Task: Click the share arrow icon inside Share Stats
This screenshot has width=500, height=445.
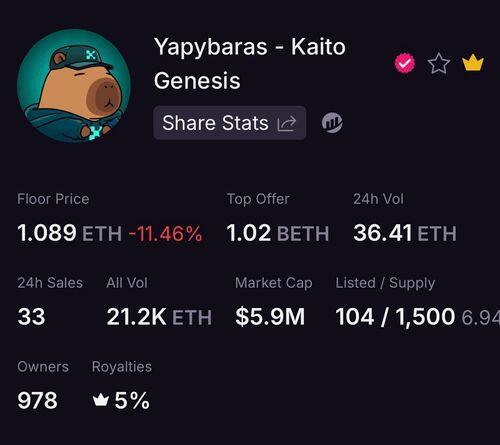Action: [287, 124]
